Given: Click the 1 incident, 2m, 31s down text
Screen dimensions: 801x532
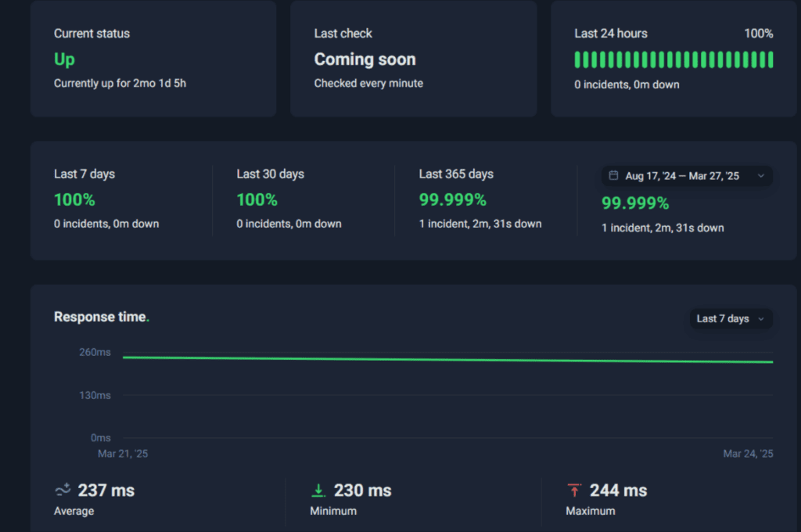Looking at the screenshot, I should tap(480, 224).
